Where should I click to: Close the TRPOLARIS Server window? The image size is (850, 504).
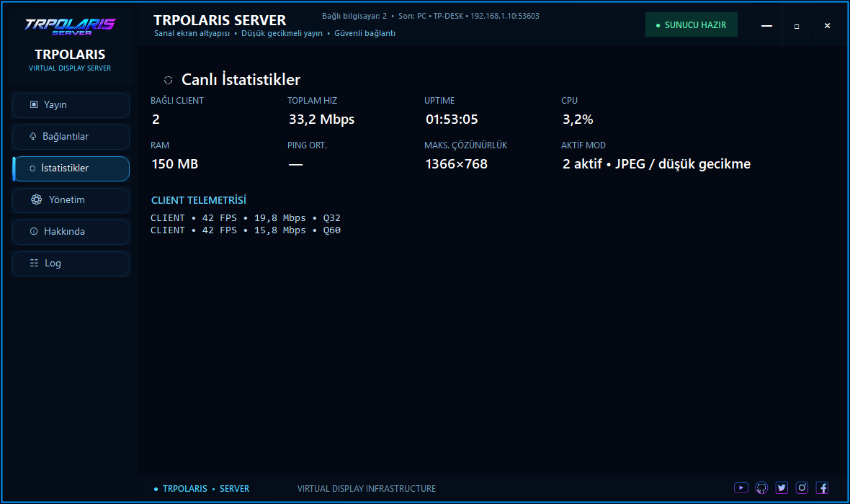pyautogui.click(x=827, y=25)
